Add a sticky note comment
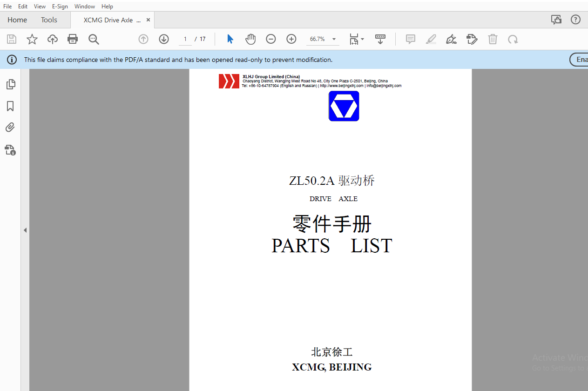Image resolution: width=588 pixels, height=391 pixels. tap(411, 39)
